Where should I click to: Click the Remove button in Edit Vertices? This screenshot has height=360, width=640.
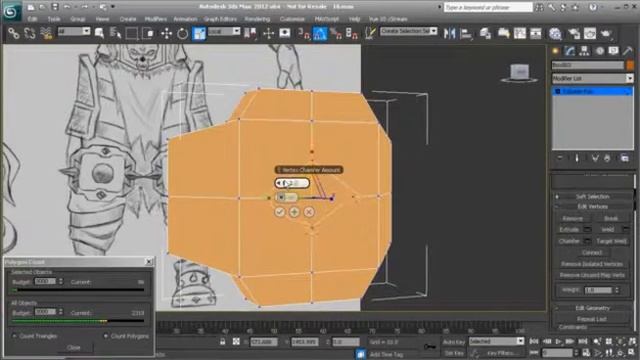click(572, 218)
